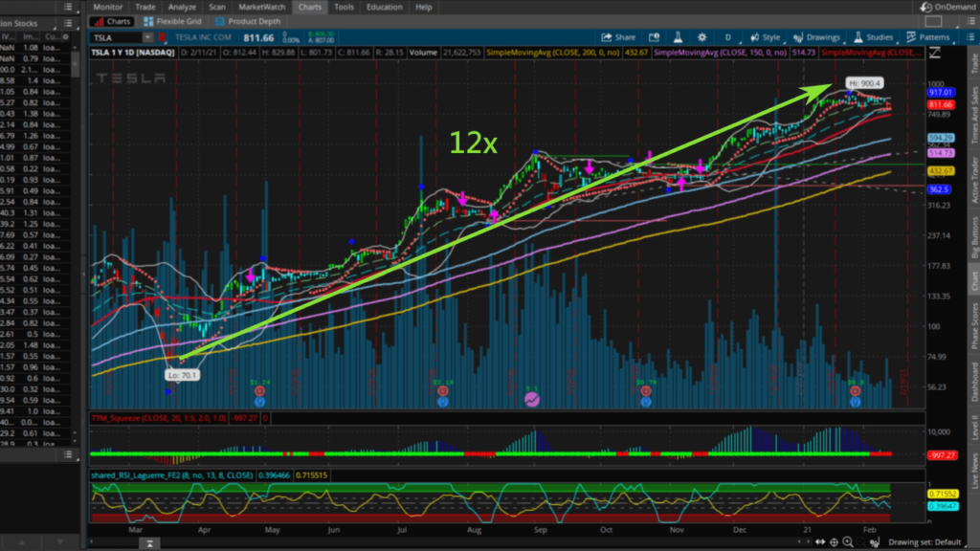Open the Active Trader side tab
The image size is (980, 551).
pyautogui.click(x=973, y=179)
